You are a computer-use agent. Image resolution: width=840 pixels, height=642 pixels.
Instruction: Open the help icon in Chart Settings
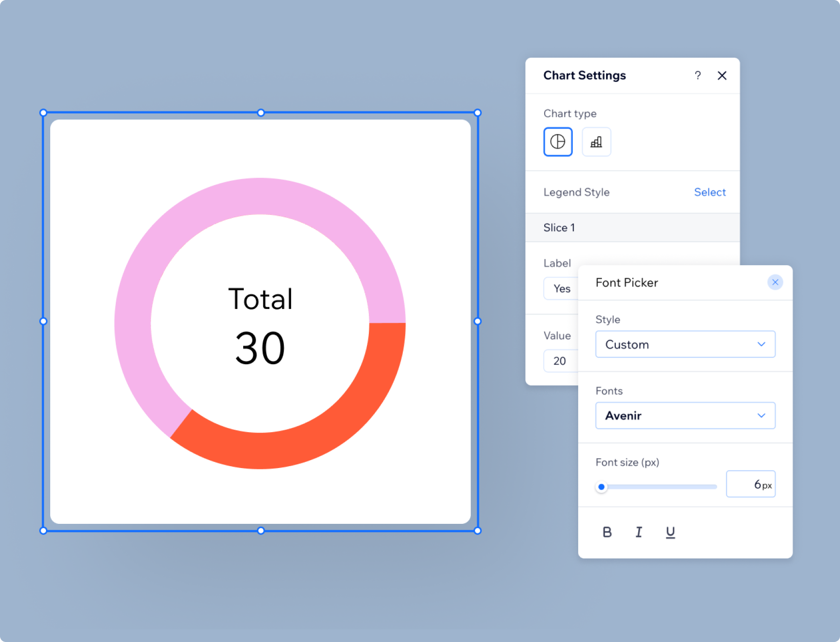pyautogui.click(x=698, y=75)
